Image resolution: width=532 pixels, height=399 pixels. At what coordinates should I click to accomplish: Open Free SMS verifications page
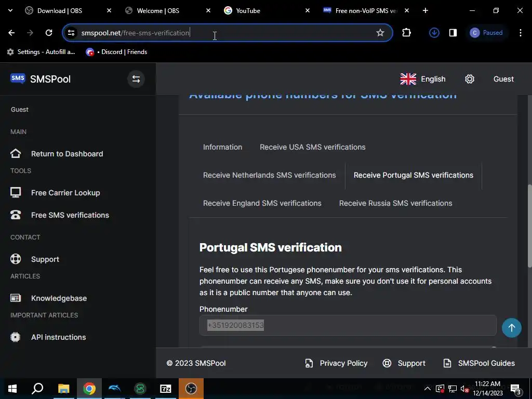pyautogui.click(x=70, y=215)
